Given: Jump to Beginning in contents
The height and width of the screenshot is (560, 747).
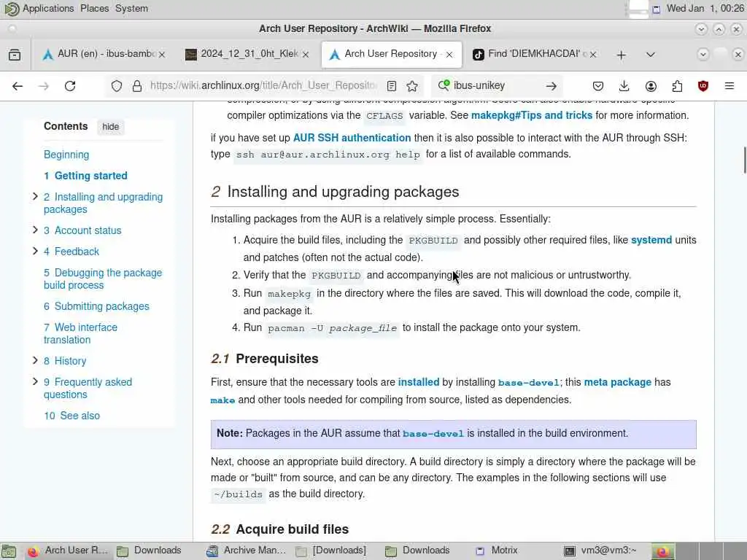Looking at the screenshot, I should click(x=66, y=155).
